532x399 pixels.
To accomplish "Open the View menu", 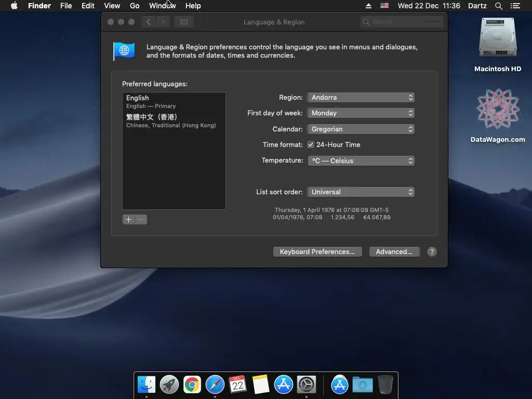I will point(112,6).
